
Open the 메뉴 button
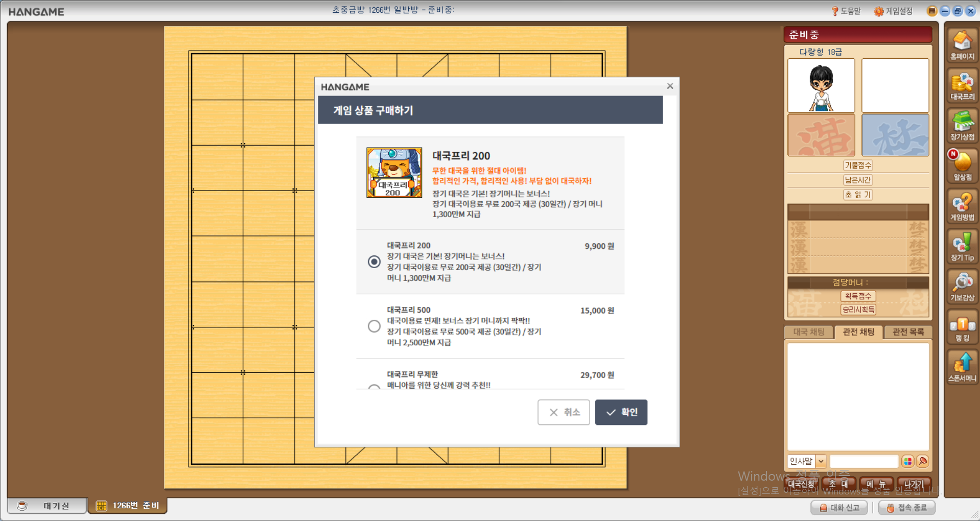(876, 484)
